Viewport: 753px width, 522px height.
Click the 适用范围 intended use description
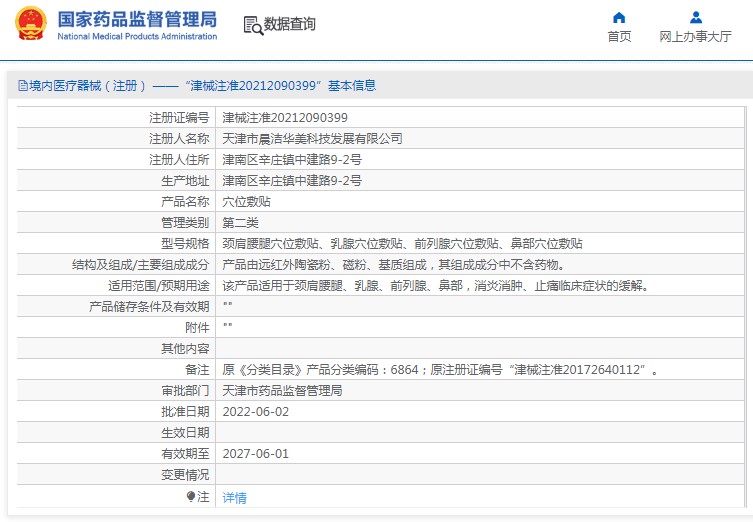pyautogui.click(x=437, y=286)
